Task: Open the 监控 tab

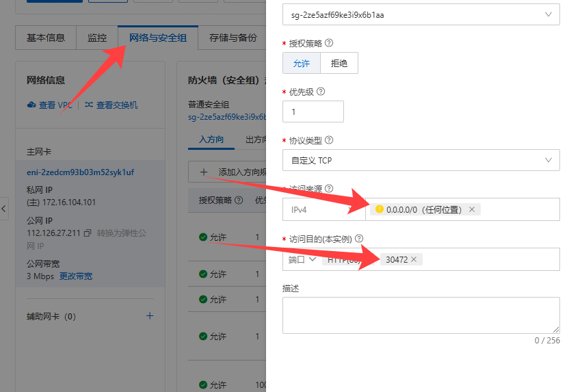Action: click(97, 38)
